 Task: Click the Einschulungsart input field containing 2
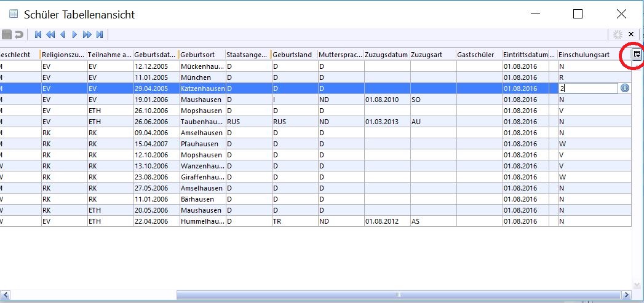tap(588, 88)
